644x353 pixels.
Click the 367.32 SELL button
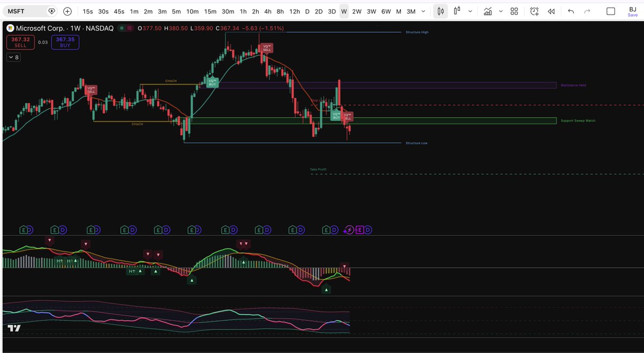point(20,42)
